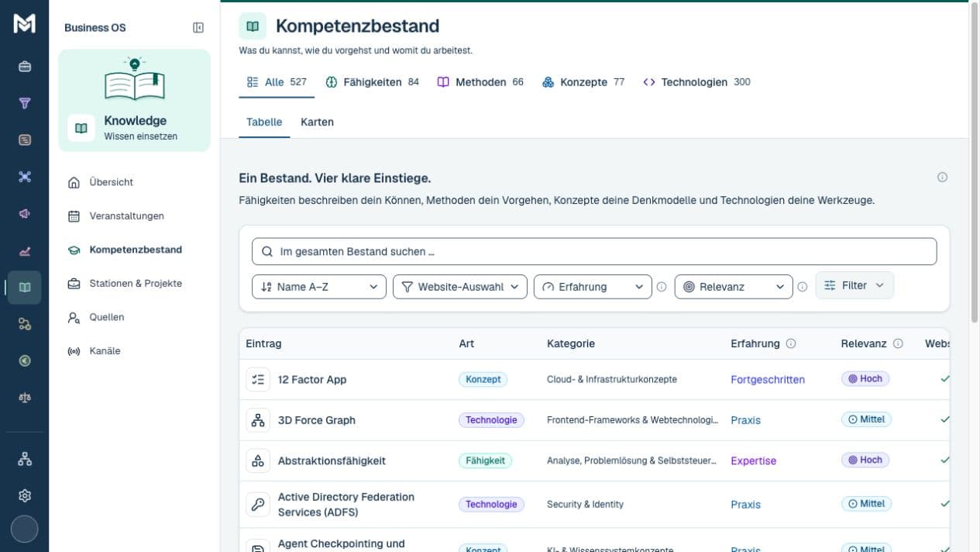The width and height of the screenshot is (980, 552).
Task: Click the Eintrag column header
Action: point(263,343)
